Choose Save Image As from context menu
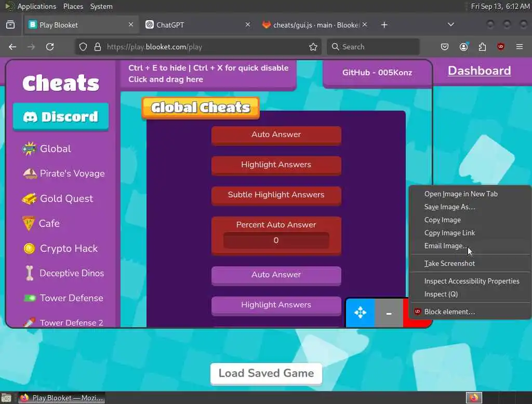 click(470, 207)
